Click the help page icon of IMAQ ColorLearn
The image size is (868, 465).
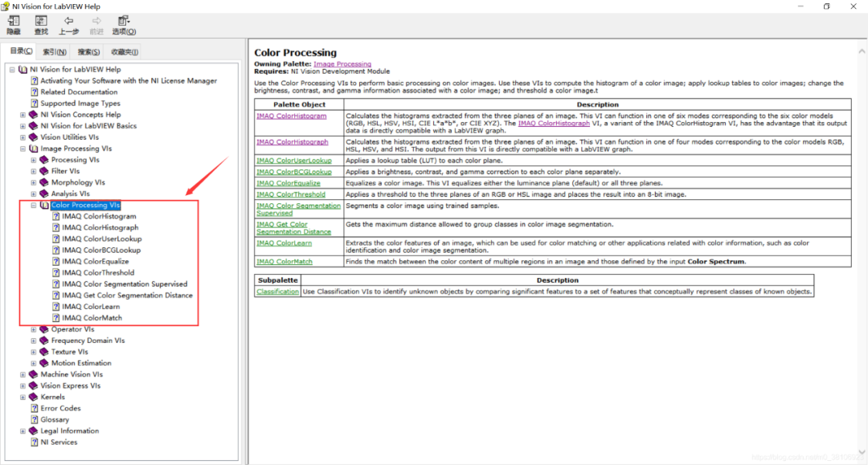pos(56,306)
